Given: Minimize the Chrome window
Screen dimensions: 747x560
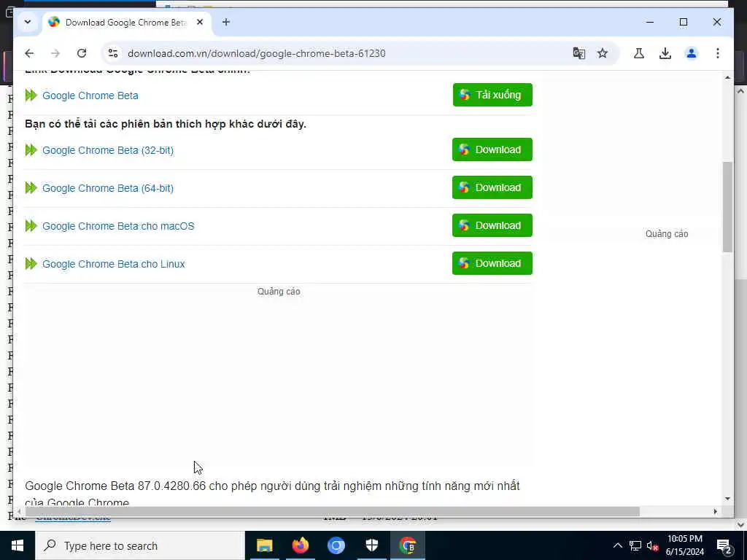Looking at the screenshot, I should coord(650,22).
